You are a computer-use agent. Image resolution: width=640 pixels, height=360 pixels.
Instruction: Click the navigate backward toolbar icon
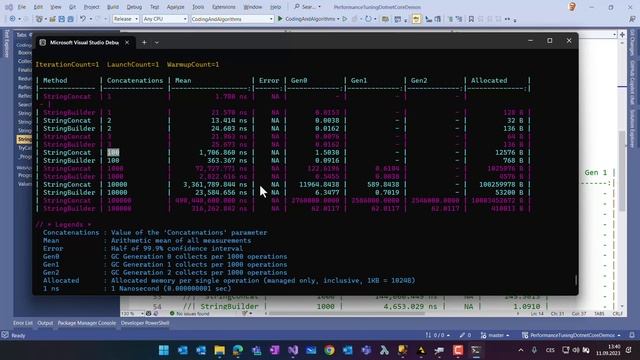(12, 19)
